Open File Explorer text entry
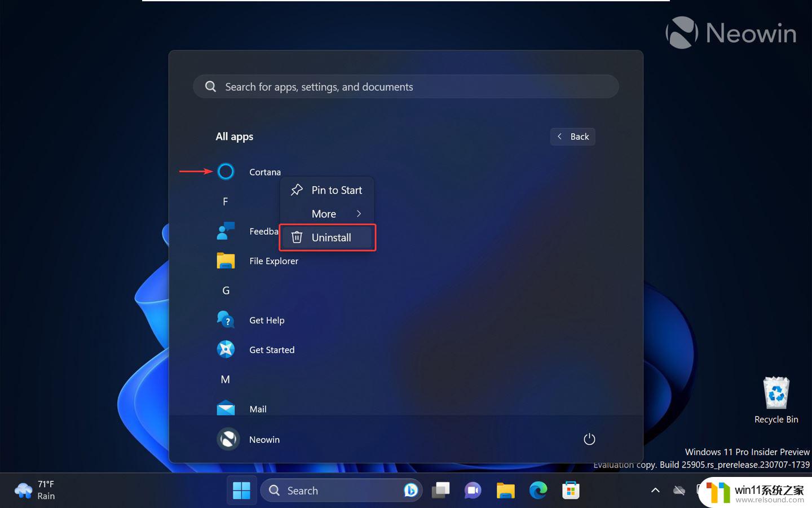The height and width of the screenshot is (508, 812). tap(273, 261)
